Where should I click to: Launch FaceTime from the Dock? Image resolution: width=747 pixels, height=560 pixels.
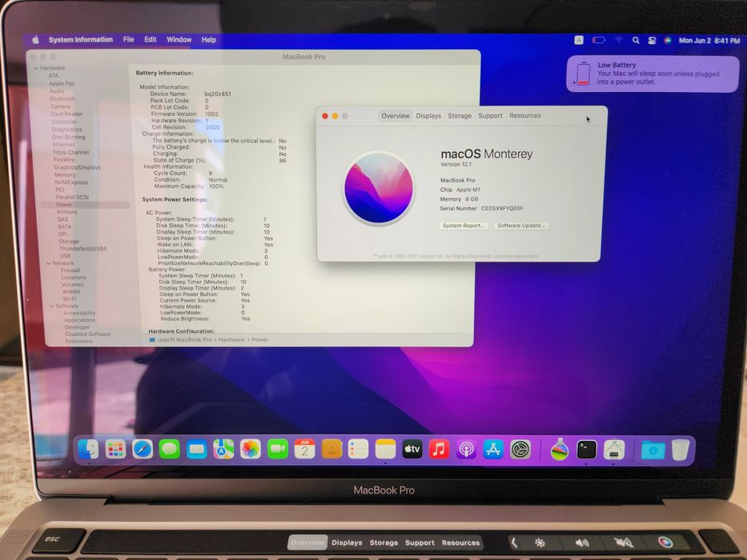(278, 449)
